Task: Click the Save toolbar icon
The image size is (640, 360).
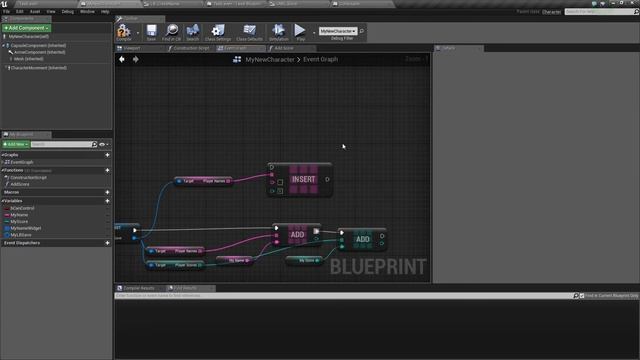Action: point(151,31)
